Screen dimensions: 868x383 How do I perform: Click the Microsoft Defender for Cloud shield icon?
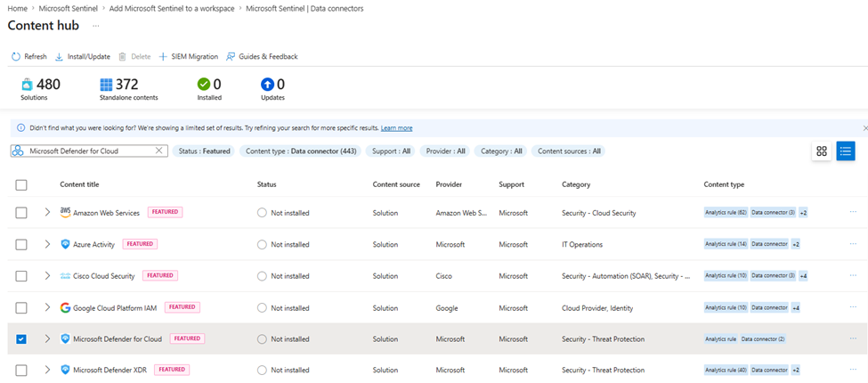[65, 338]
